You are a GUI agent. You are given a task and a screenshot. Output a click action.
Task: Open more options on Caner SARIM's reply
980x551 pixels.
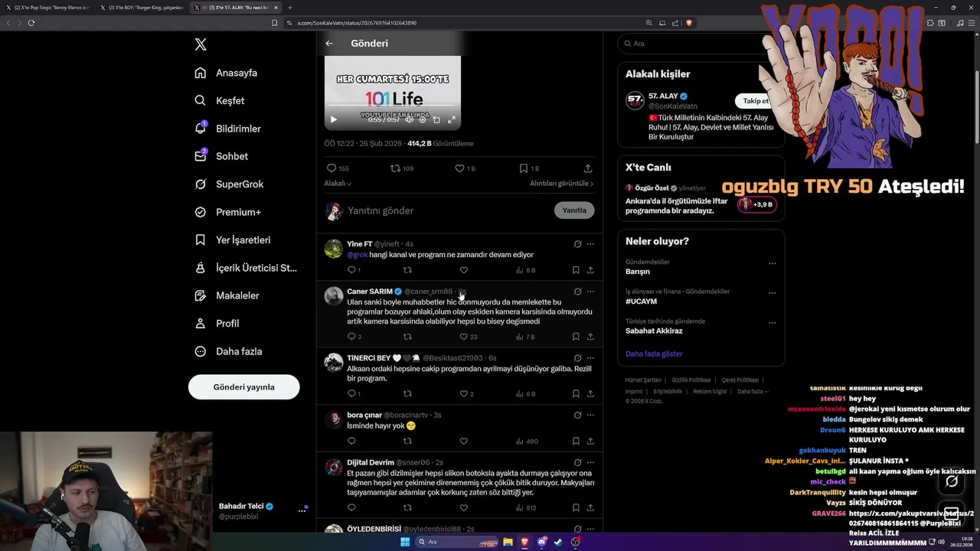click(590, 292)
